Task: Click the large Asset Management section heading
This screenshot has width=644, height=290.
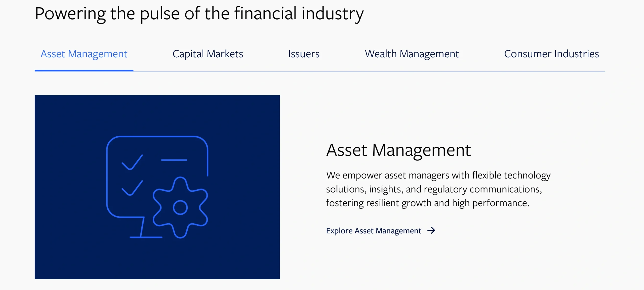Action: 398,150
